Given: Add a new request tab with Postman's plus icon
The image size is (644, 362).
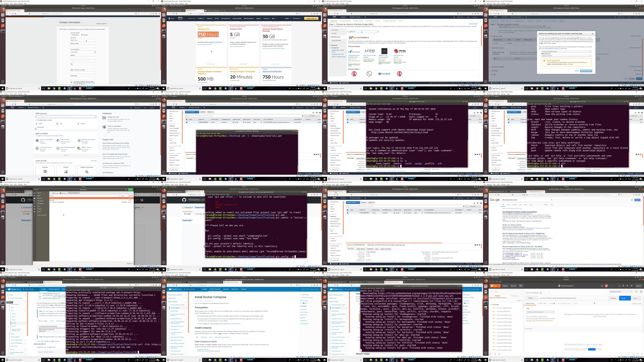Looking at the screenshot, I should (x=545, y=293).
